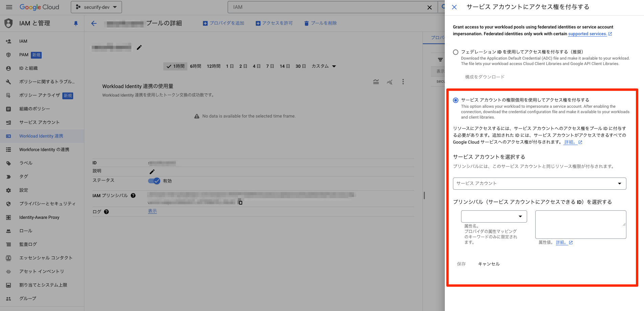Unpin IAM と管理 from navigation
Viewport: 644px width, 311px height.
pyautogui.click(x=76, y=23)
